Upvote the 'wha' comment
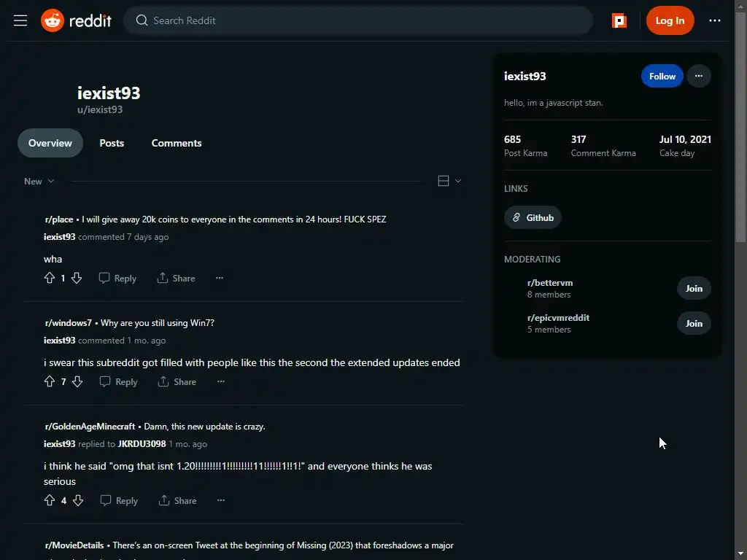 [x=50, y=278]
